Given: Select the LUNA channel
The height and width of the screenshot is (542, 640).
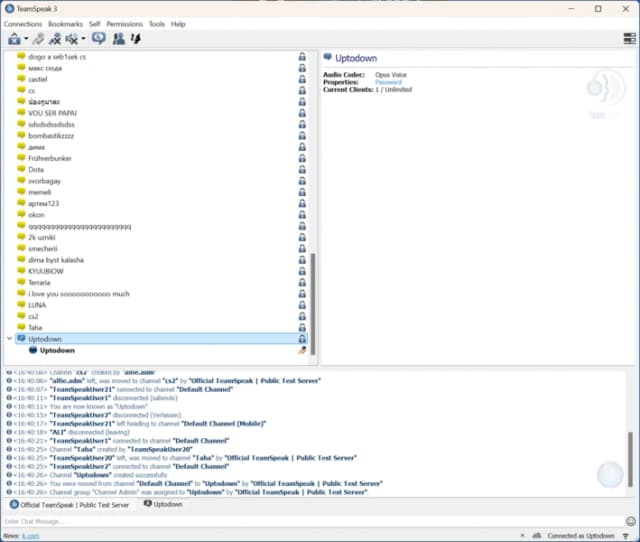Looking at the screenshot, I should pos(37,305).
